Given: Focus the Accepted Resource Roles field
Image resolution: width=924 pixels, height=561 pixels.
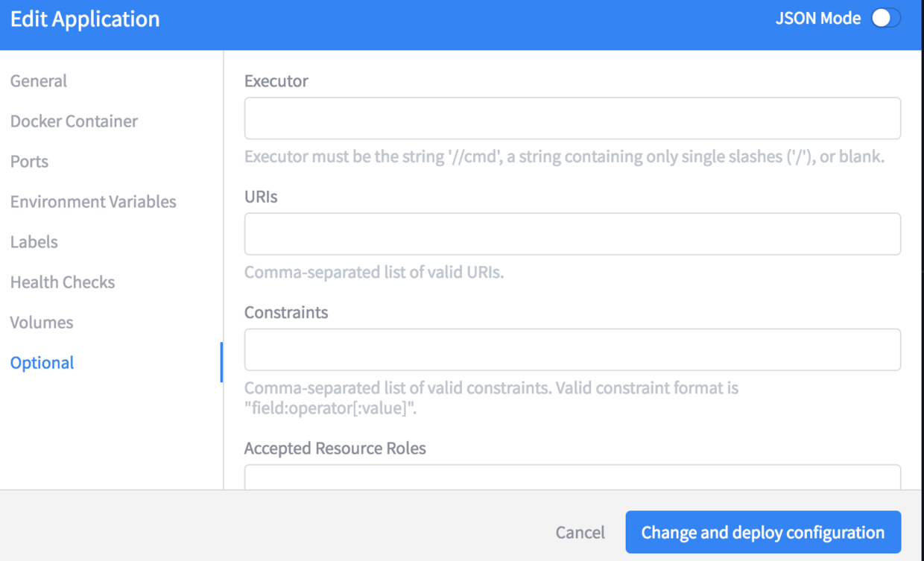Looking at the screenshot, I should click(572, 477).
